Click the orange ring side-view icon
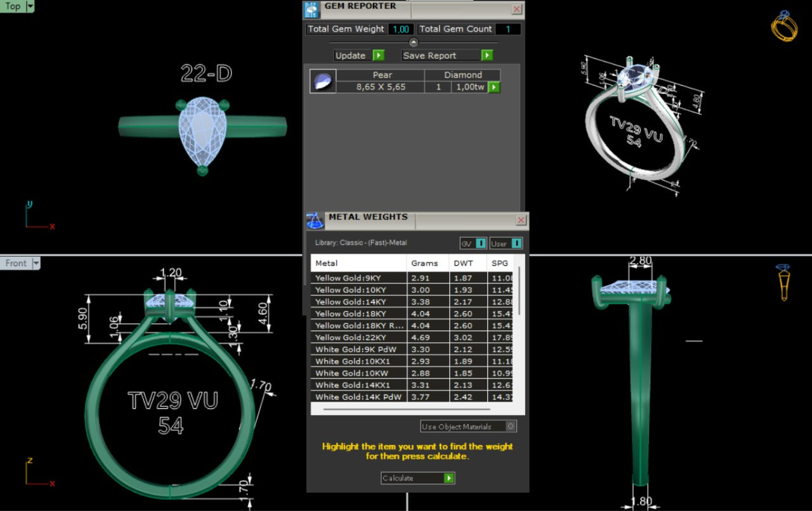 coord(783,283)
